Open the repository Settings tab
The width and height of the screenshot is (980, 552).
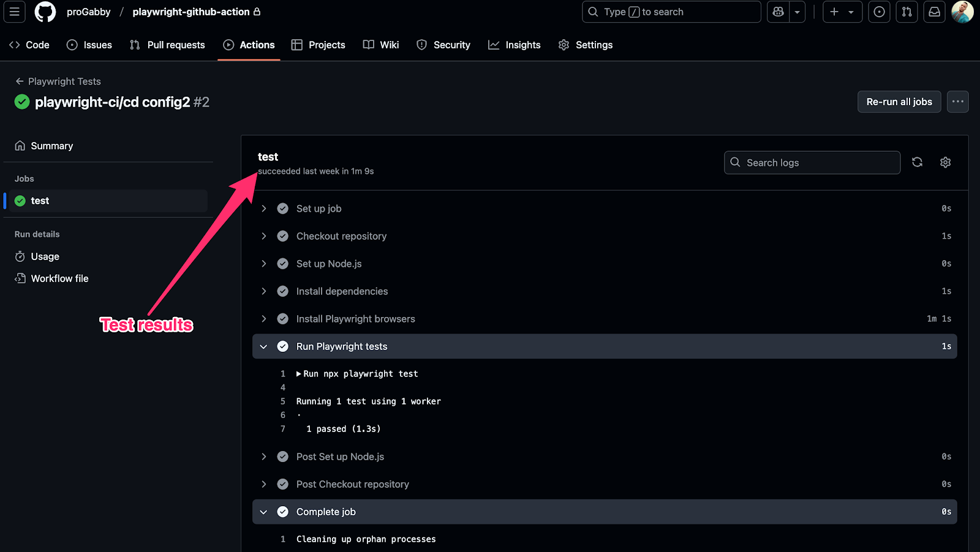coord(586,45)
